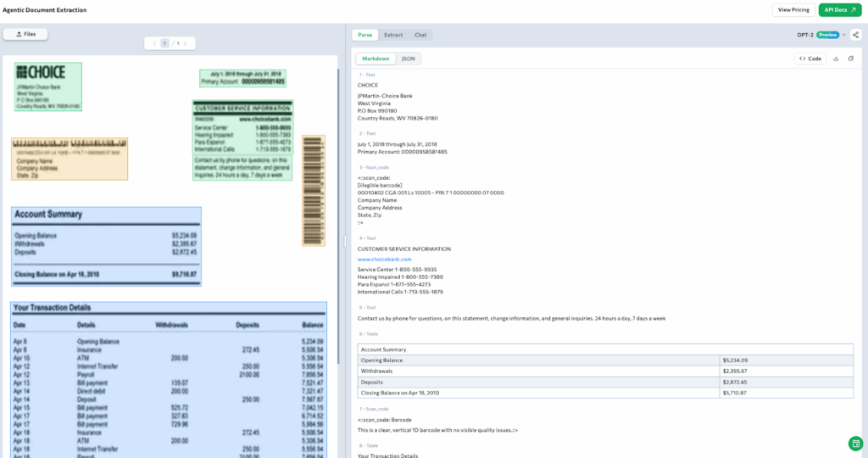Open API Docs in new page

[x=839, y=10]
